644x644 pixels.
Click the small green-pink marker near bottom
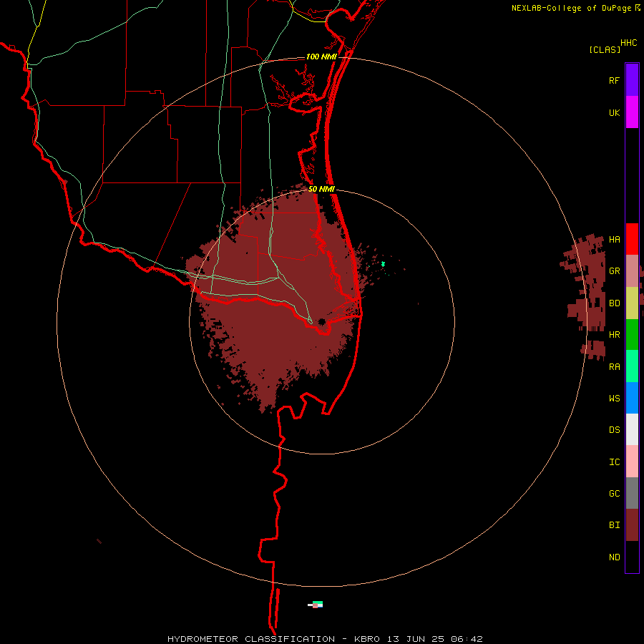[x=316, y=604]
